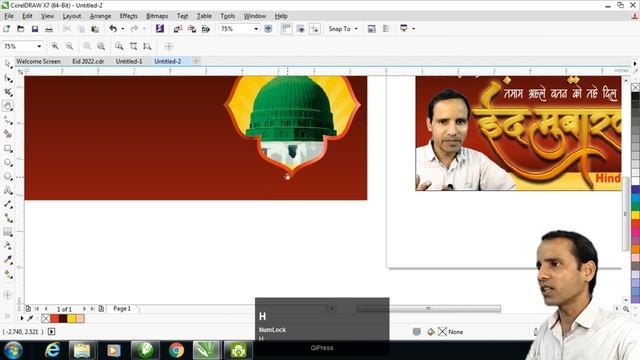Click the Search content icon
640x360 pixels.
160,29
